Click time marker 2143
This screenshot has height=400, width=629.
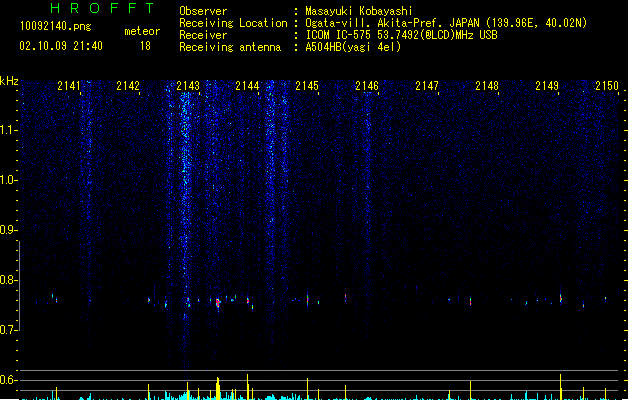click(x=188, y=86)
